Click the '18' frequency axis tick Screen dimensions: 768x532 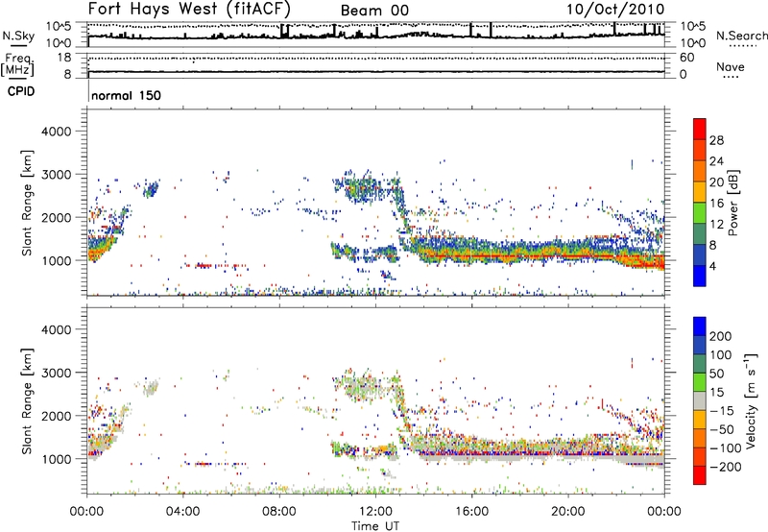(64, 58)
